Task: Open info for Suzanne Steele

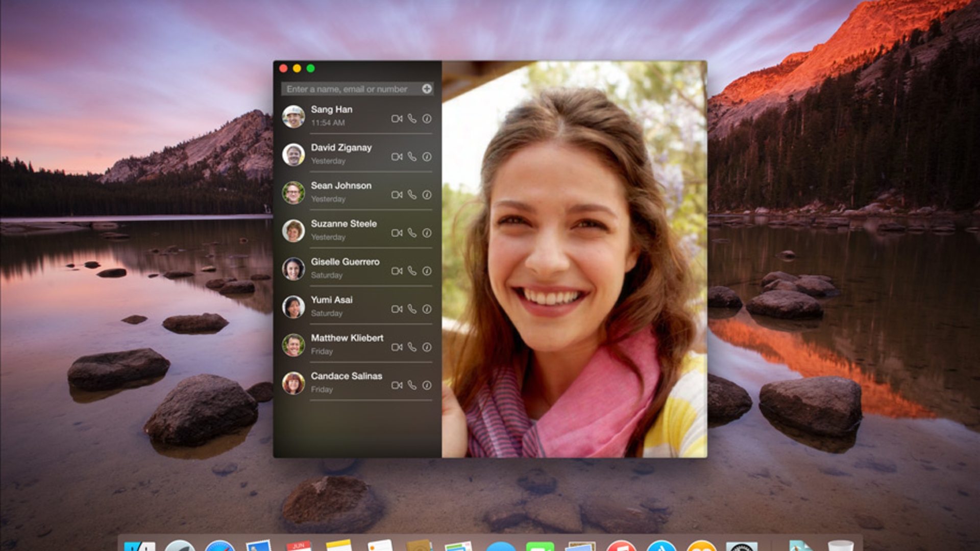Action: 427,233
